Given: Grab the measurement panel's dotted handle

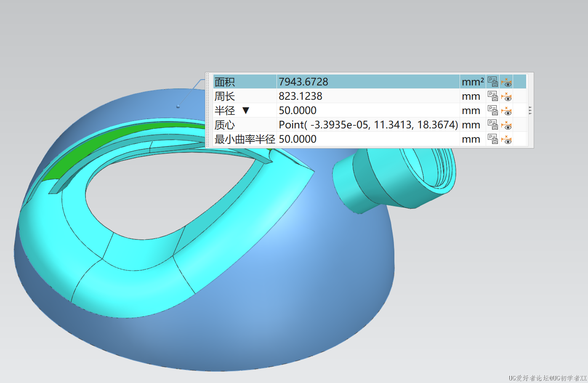Looking at the screenshot, I should point(208,110).
